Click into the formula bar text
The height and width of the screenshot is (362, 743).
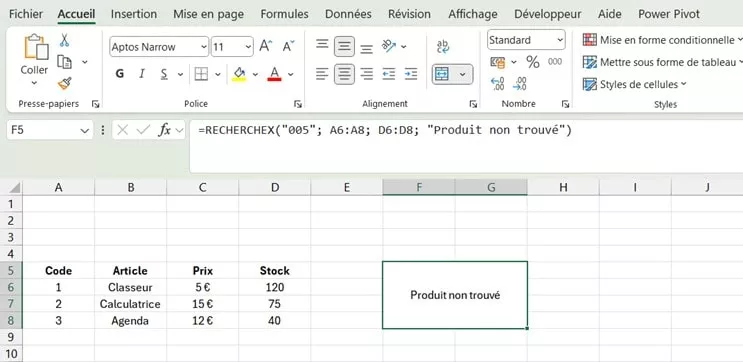pyautogui.click(x=385, y=130)
